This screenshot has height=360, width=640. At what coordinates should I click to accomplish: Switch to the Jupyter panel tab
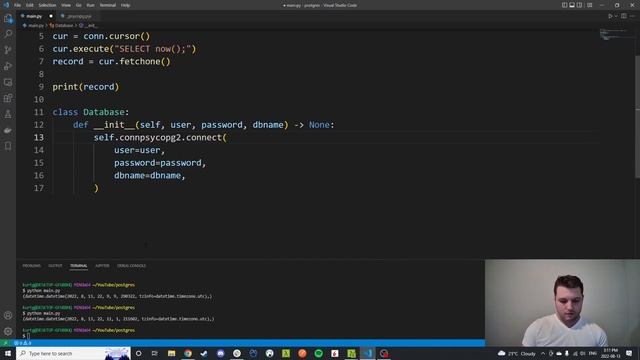click(102, 266)
